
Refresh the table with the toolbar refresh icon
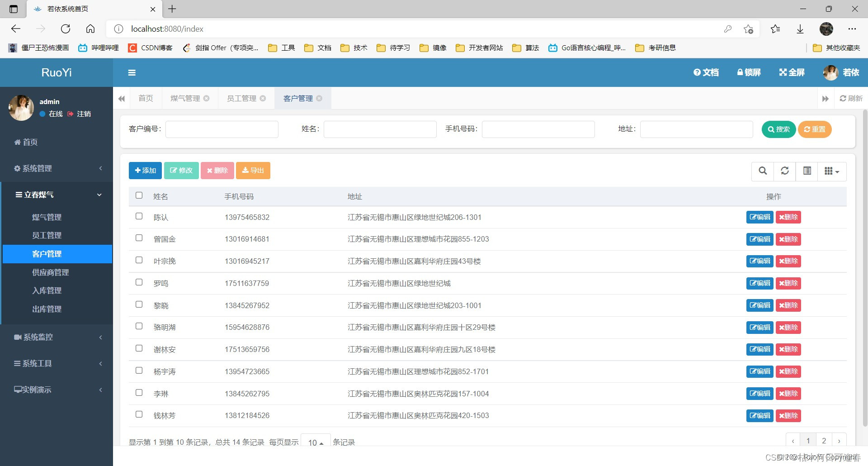[x=785, y=171]
